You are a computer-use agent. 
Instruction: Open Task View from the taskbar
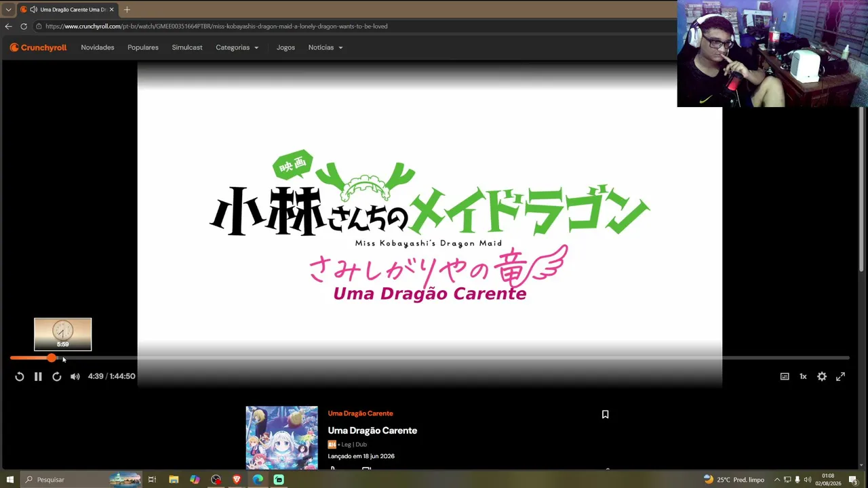tap(152, 479)
